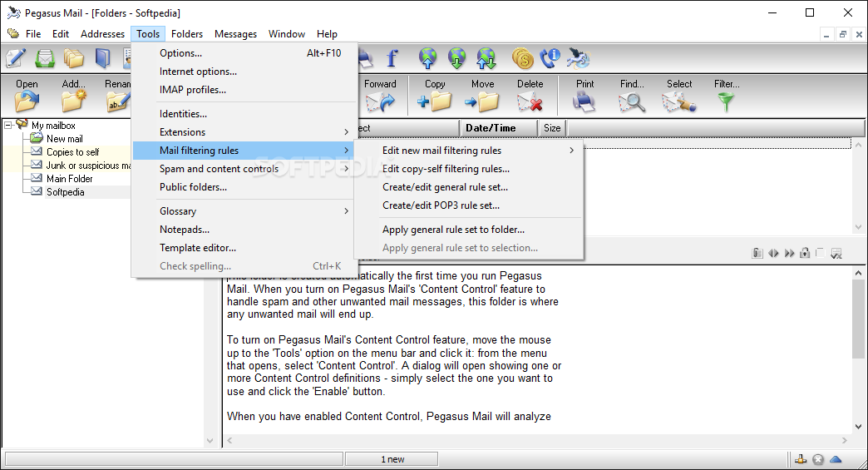Open the selected folder with Open icon
Screen dimensions: 868x470
[x=27, y=96]
